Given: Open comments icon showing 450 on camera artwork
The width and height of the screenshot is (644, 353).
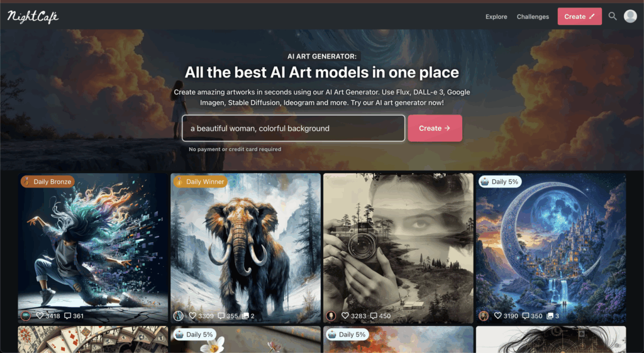Looking at the screenshot, I should 380,316.
